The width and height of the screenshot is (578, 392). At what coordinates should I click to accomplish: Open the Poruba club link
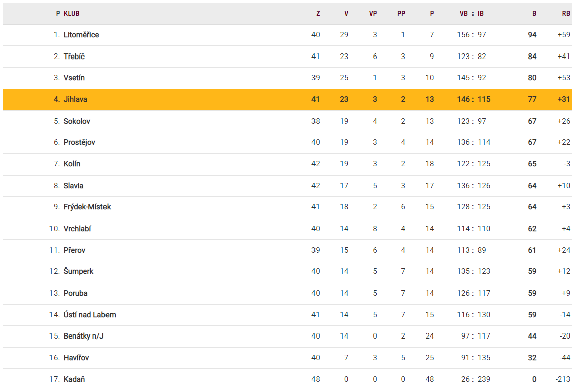(x=76, y=293)
